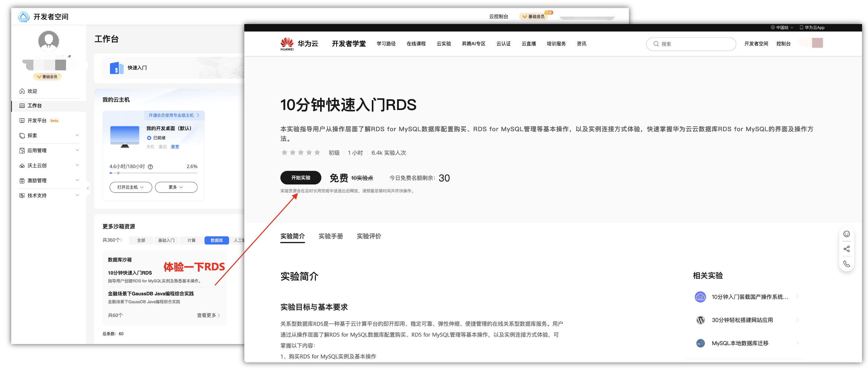Click the cloud desktop monitor thumbnail
The height and width of the screenshot is (370, 868).
point(125,137)
